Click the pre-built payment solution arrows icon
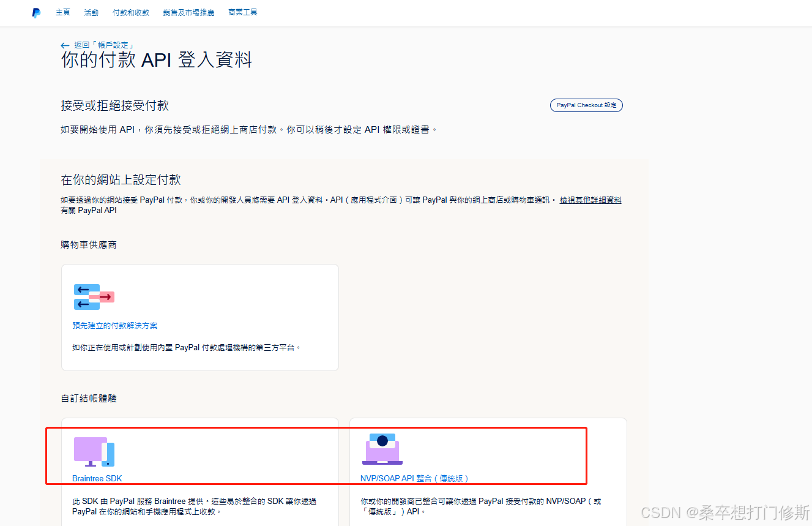The width and height of the screenshot is (812, 526). point(94,297)
